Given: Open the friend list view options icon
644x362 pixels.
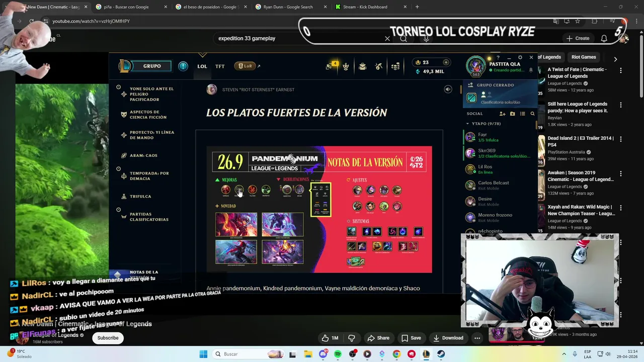Looking at the screenshot, I should 522,114.
